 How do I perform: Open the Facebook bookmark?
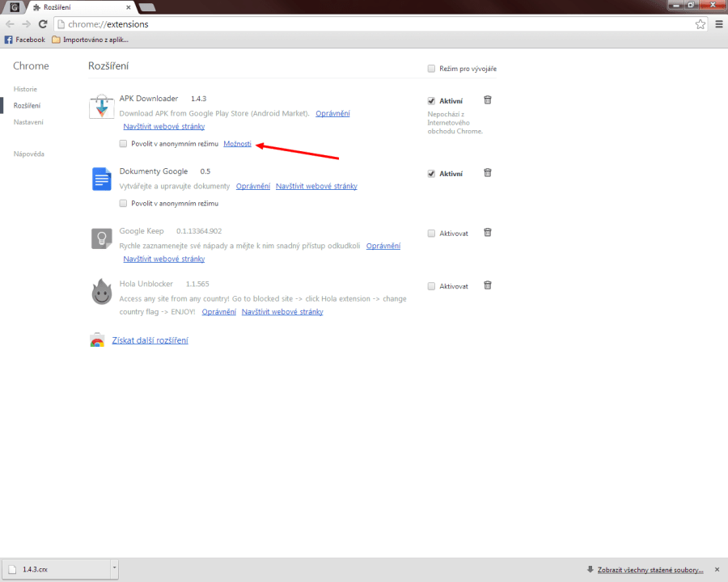click(x=25, y=40)
